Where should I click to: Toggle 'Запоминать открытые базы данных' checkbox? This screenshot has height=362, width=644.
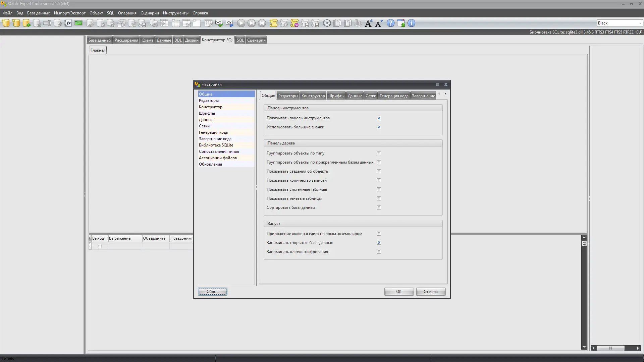(379, 243)
